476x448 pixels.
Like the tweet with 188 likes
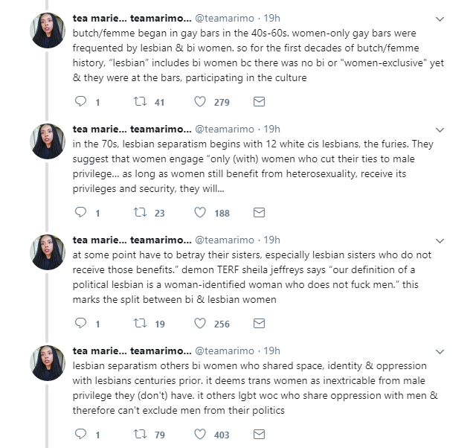coord(200,212)
